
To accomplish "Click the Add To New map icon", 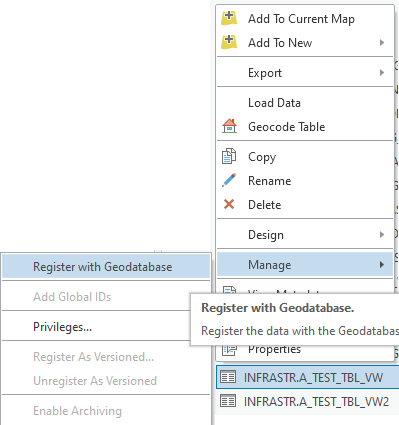I will coord(229,42).
